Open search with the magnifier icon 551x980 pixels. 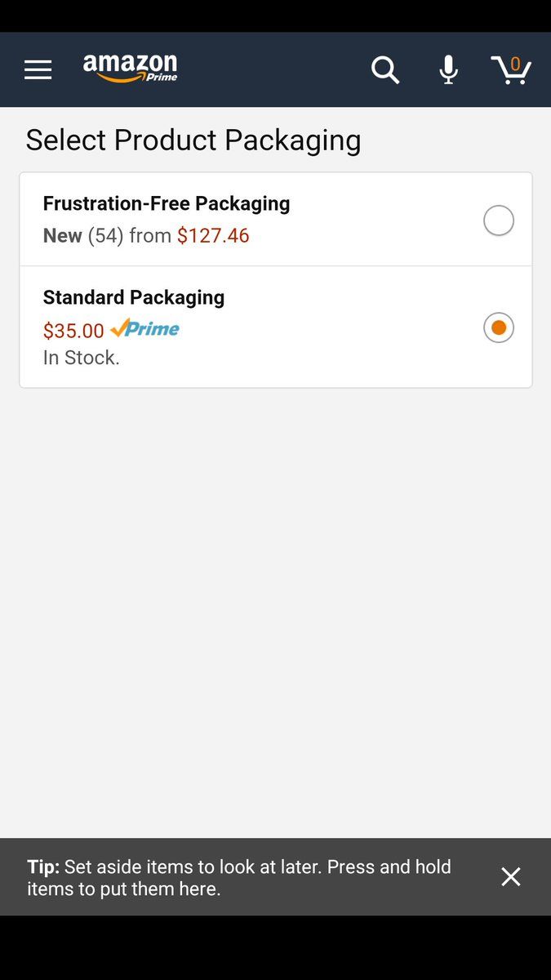click(x=385, y=70)
